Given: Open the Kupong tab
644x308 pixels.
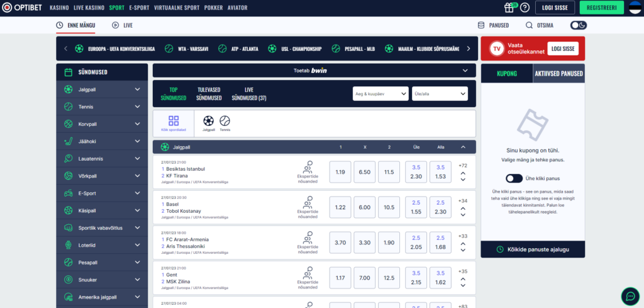Looking at the screenshot, I should coord(507,74).
